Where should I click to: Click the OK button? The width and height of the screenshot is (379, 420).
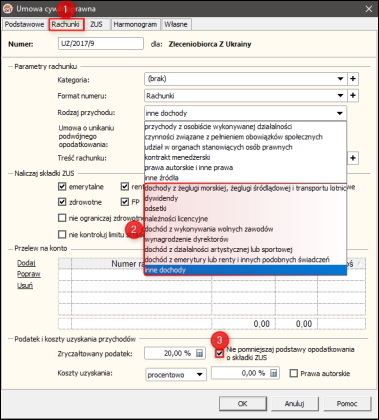[242, 404]
